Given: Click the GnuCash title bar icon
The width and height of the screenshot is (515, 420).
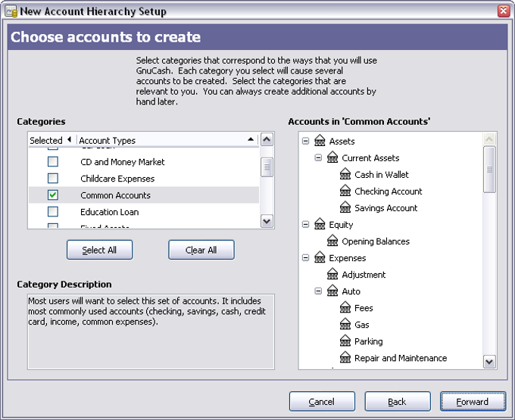Looking at the screenshot, I should coord(11,11).
